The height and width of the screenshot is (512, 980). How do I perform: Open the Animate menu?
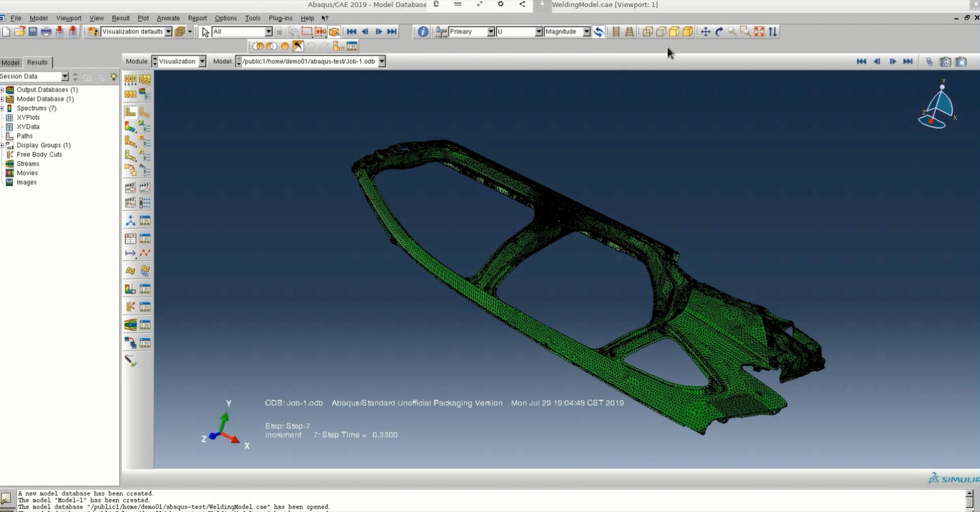(168, 18)
